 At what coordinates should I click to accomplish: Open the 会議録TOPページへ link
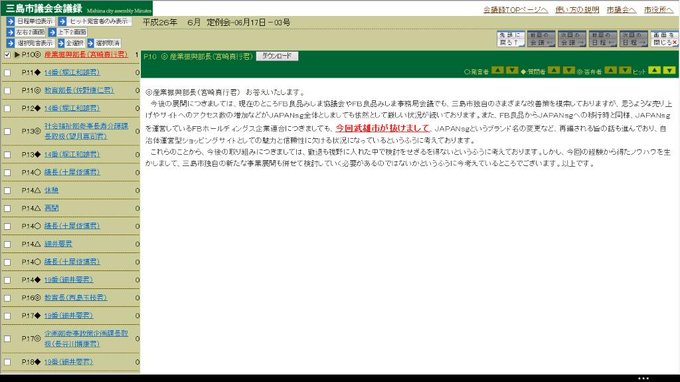516,10
